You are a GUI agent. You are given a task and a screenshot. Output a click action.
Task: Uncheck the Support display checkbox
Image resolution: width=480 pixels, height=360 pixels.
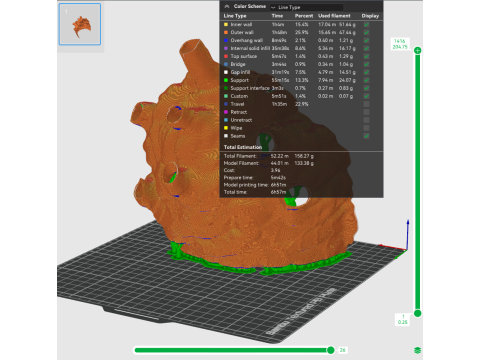366,80
